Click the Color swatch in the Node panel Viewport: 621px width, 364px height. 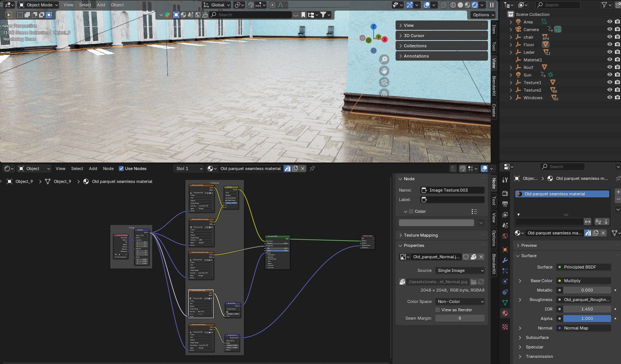(x=436, y=223)
